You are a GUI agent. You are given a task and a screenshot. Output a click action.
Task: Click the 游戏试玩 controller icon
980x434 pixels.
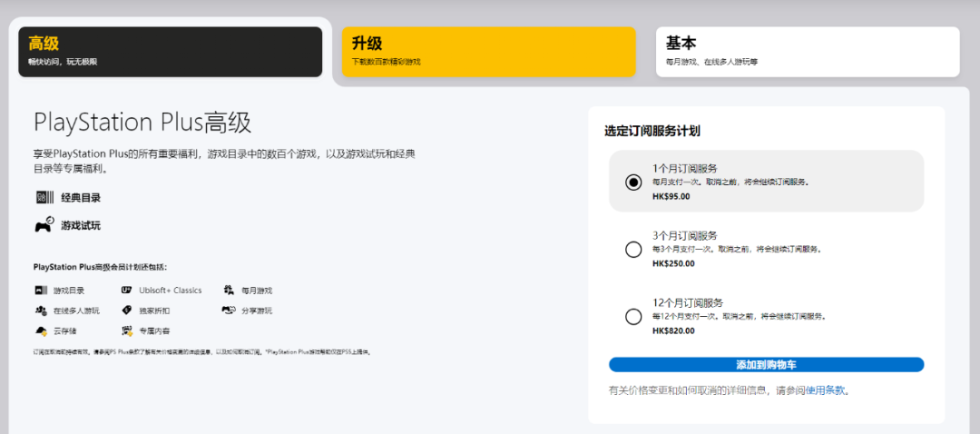tap(44, 225)
